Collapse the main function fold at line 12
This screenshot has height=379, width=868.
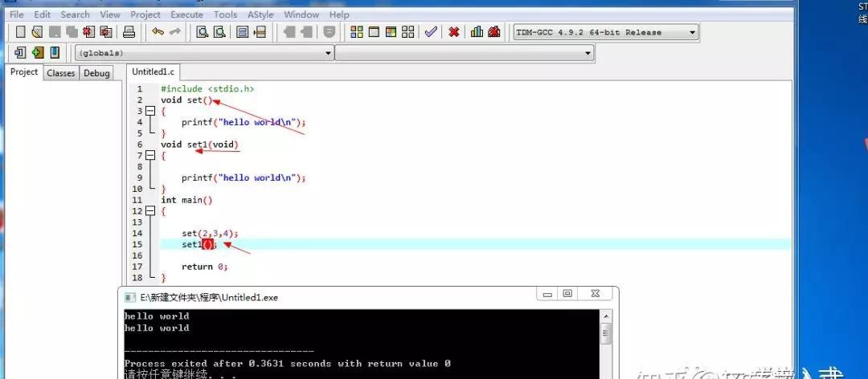click(149, 211)
